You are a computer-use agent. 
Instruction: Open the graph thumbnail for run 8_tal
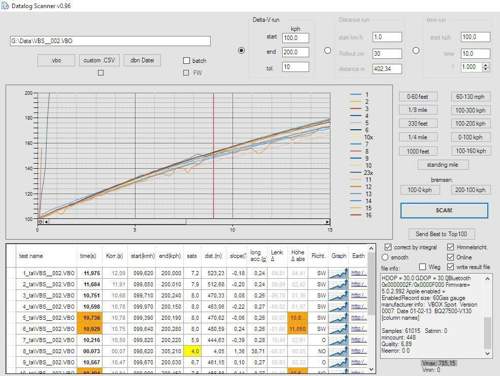click(339, 351)
